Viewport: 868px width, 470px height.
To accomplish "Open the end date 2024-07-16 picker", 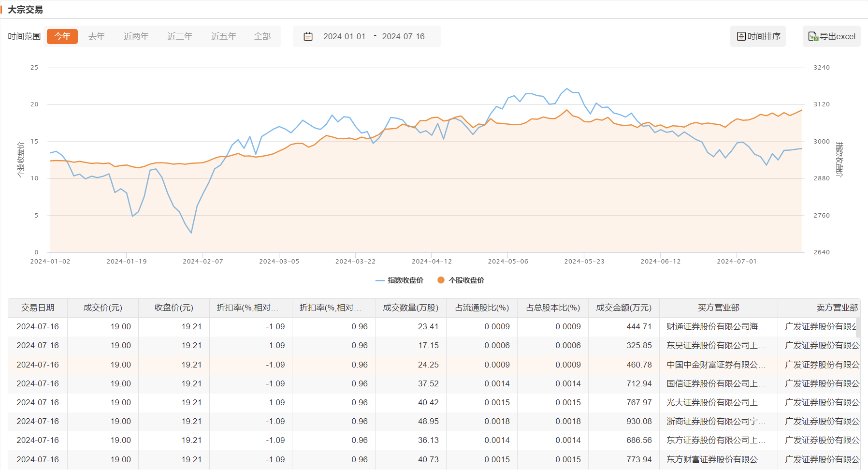I will [x=403, y=36].
